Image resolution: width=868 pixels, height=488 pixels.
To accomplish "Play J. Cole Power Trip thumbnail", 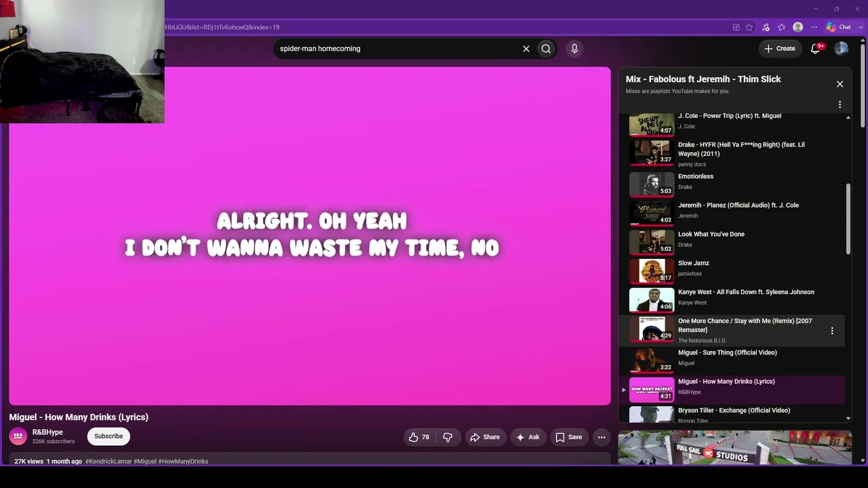I will tap(652, 124).
